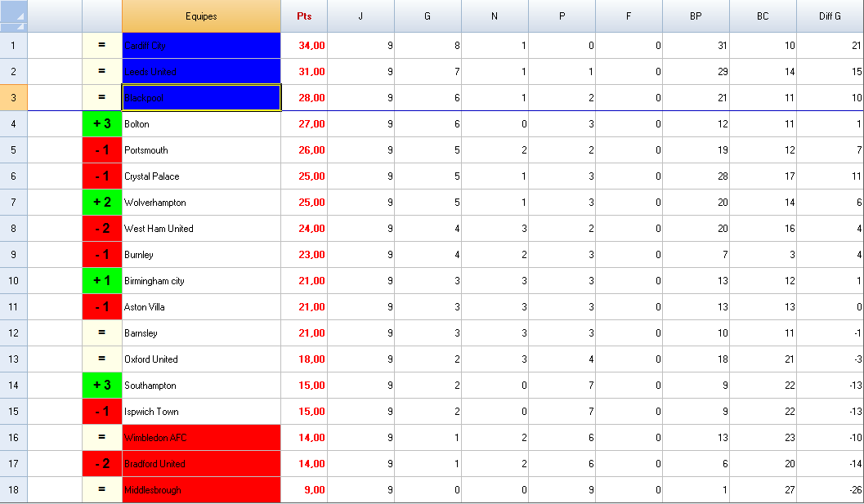Image resolution: width=864 pixels, height=504 pixels.
Task: Click the J column header
Action: coord(361,16)
